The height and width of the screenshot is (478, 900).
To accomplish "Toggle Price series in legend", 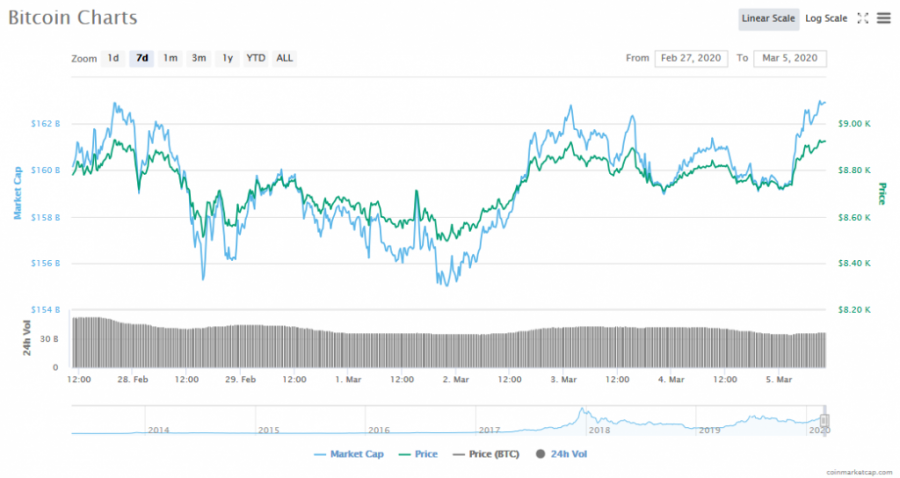I will click(x=418, y=454).
